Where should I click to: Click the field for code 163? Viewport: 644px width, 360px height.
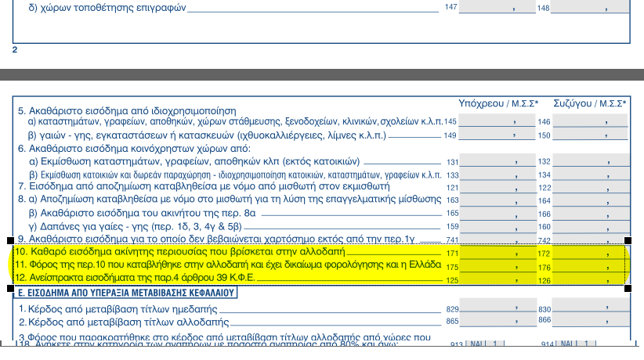tap(497, 200)
